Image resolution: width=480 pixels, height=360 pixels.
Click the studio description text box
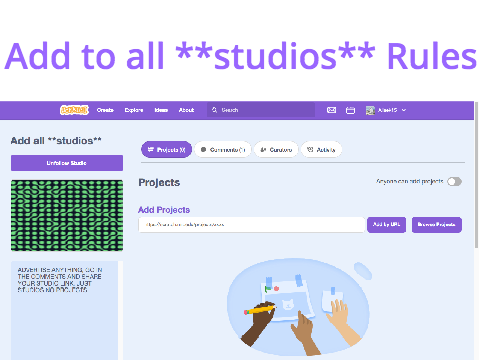point(65,310)
